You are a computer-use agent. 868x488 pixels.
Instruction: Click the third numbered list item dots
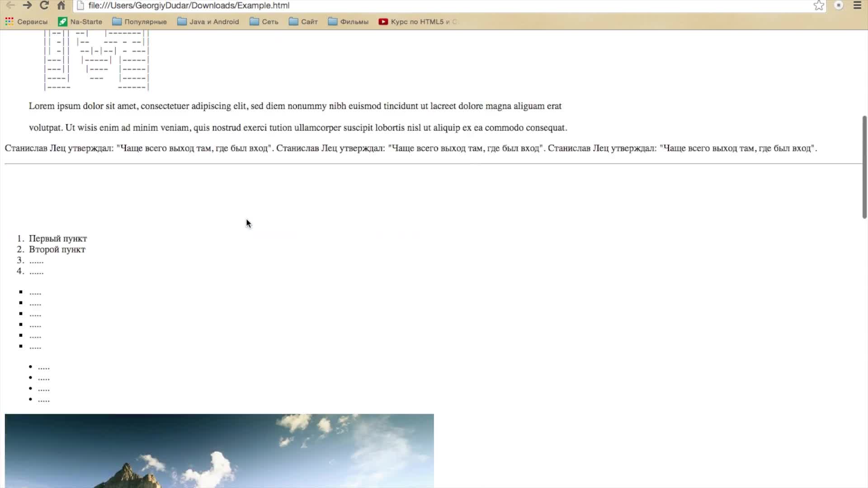click(37, 261)
